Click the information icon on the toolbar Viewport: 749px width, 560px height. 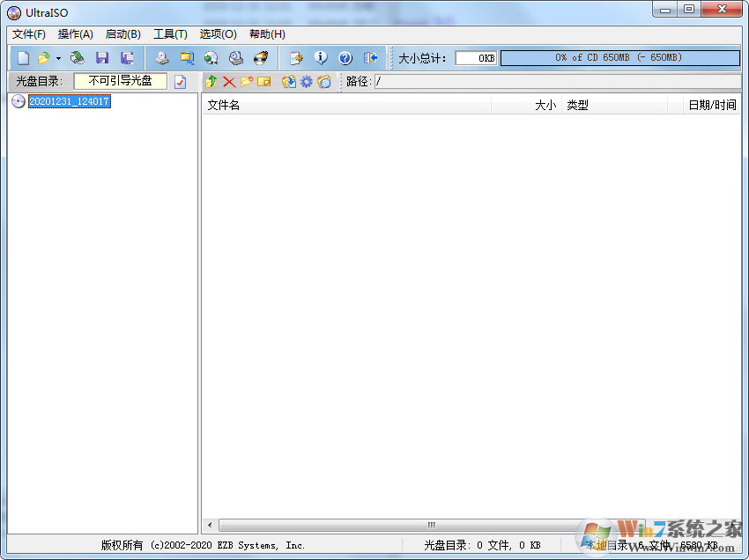coord(320,57)
